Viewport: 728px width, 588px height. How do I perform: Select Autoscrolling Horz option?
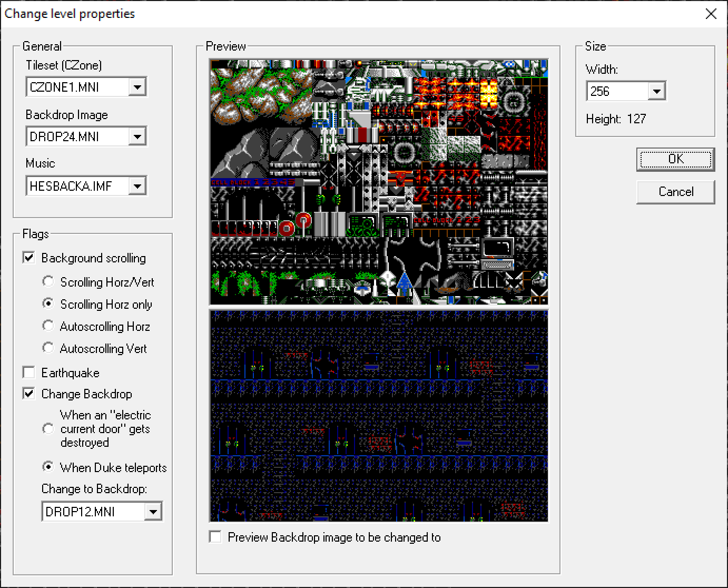point(48,326)
